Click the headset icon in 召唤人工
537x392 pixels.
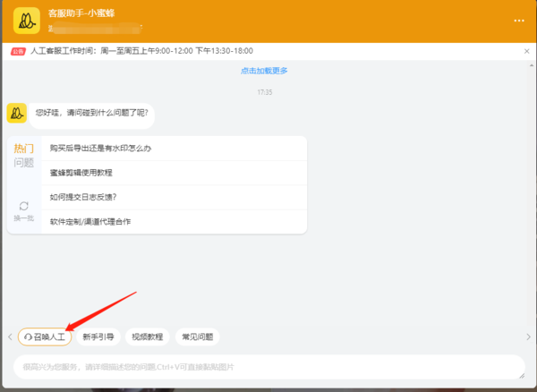click(28, 337)
